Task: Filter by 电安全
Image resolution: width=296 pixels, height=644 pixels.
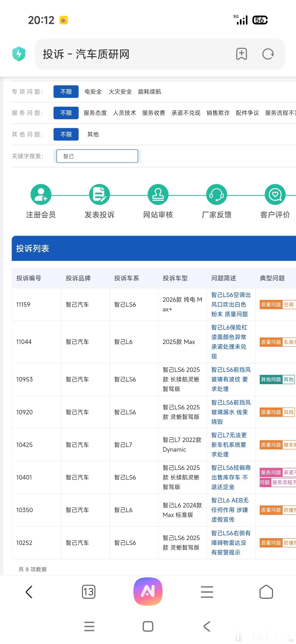Action: click(93, 92)
